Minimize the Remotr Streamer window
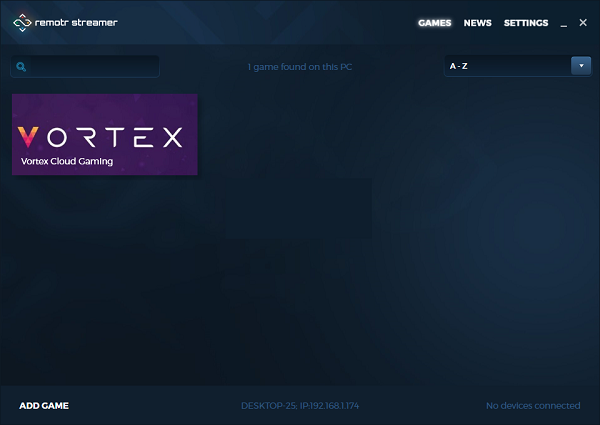 point(565,23)
